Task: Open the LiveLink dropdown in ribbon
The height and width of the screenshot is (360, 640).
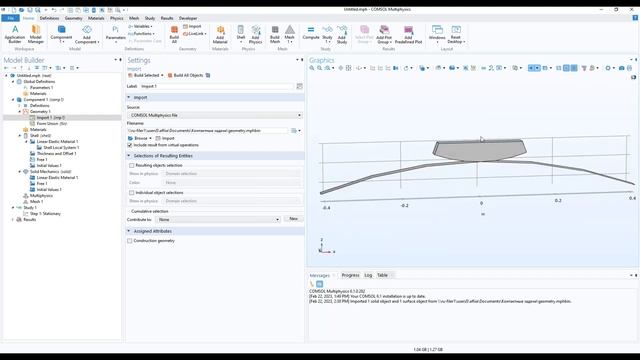Action: [195, 34]
